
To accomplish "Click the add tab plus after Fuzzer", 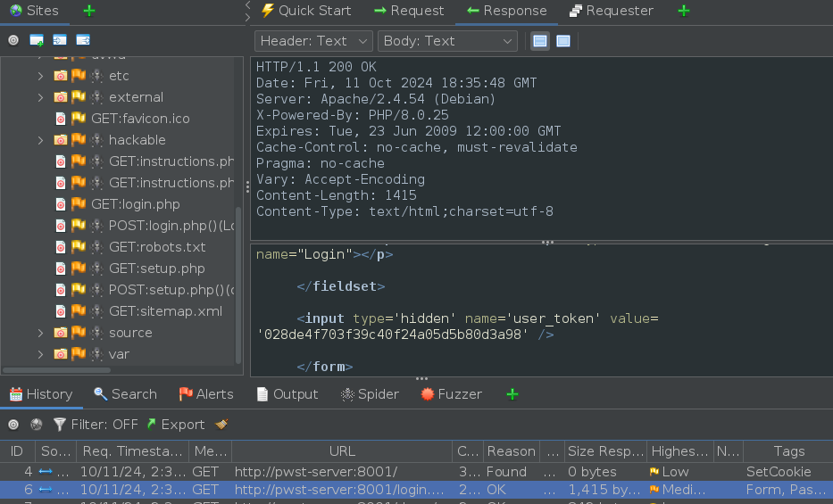I will pos(512,394).
